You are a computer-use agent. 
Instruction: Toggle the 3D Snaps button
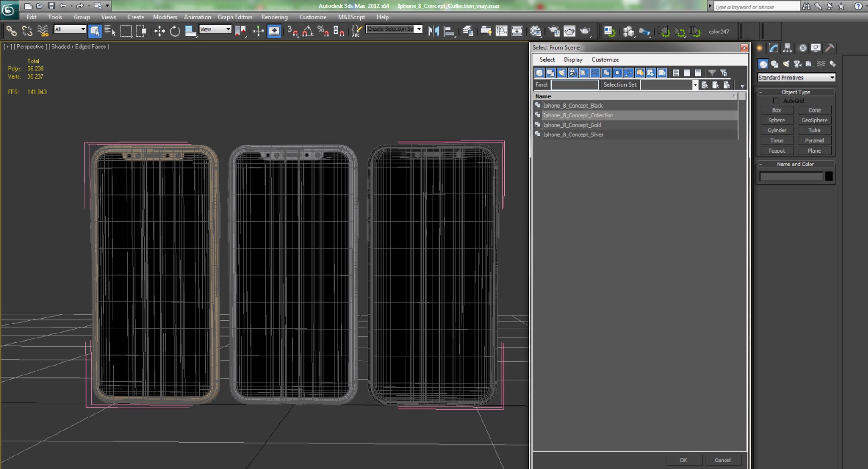[x=292, y=31]
